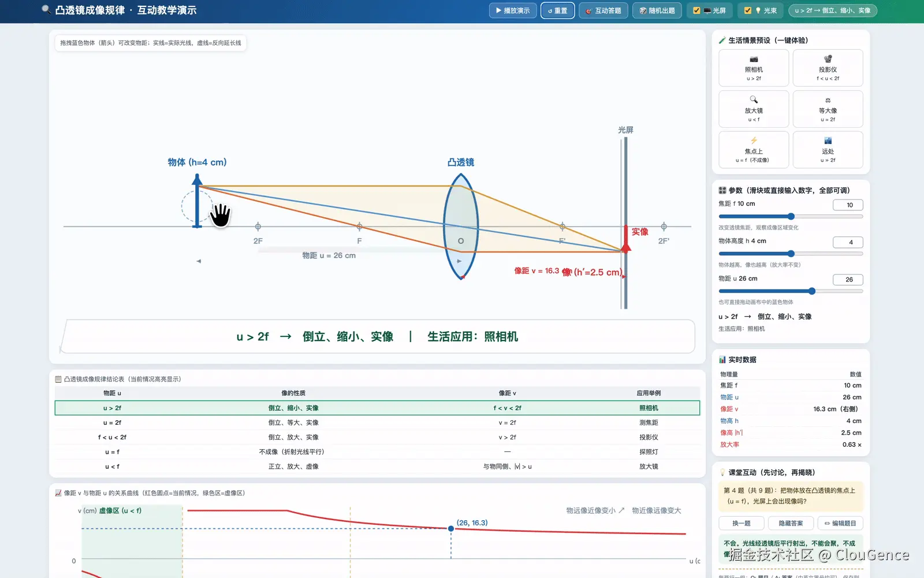Image resolution: width=924 pixels, height=578 pixels.
Task: Click the 物体 (h=4 cm) label
Action: [x=197, y=162]
